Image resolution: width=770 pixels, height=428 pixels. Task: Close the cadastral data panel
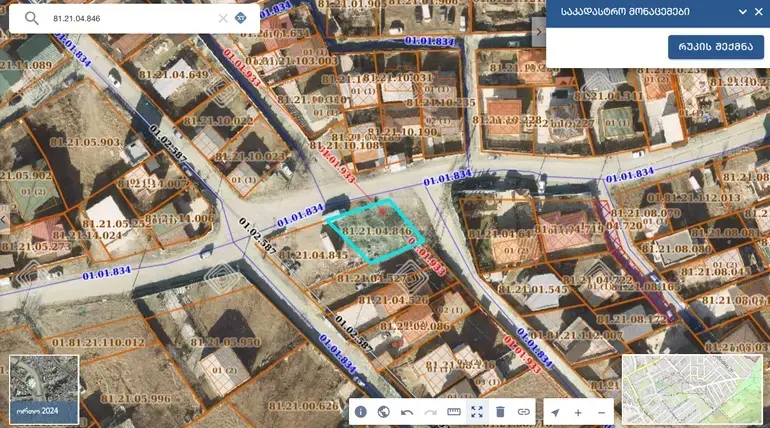coord(759,12)
